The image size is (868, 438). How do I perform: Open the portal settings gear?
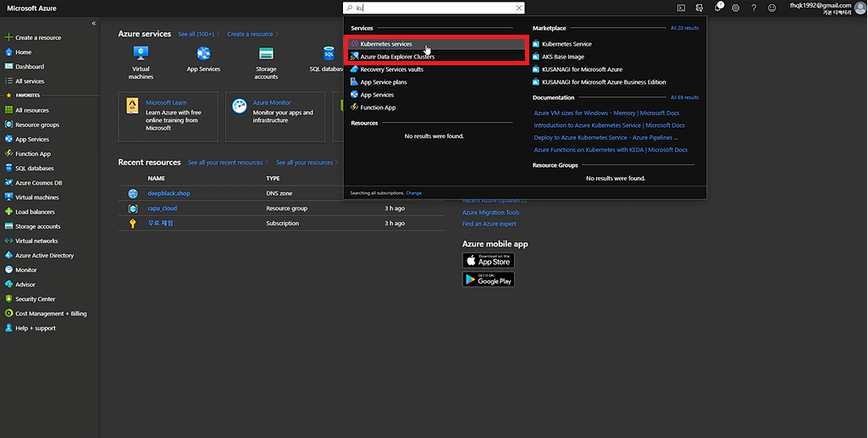[735, 8]
